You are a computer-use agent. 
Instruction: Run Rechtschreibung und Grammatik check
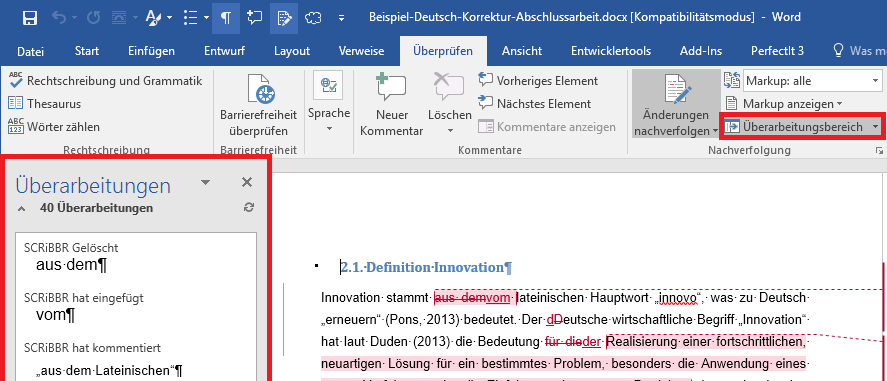pos(106,81)
